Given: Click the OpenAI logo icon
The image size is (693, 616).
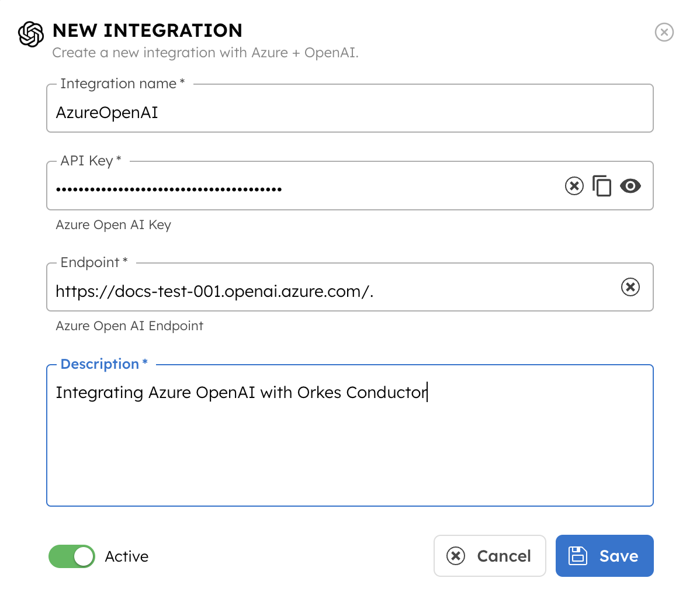Looking at the screenshot, I should (x=31, y=34).
